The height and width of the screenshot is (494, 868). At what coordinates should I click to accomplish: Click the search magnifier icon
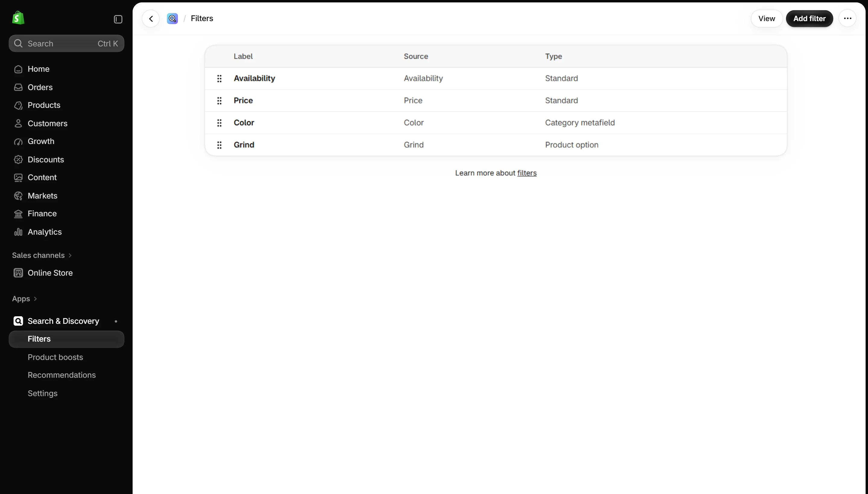point(18,43)
